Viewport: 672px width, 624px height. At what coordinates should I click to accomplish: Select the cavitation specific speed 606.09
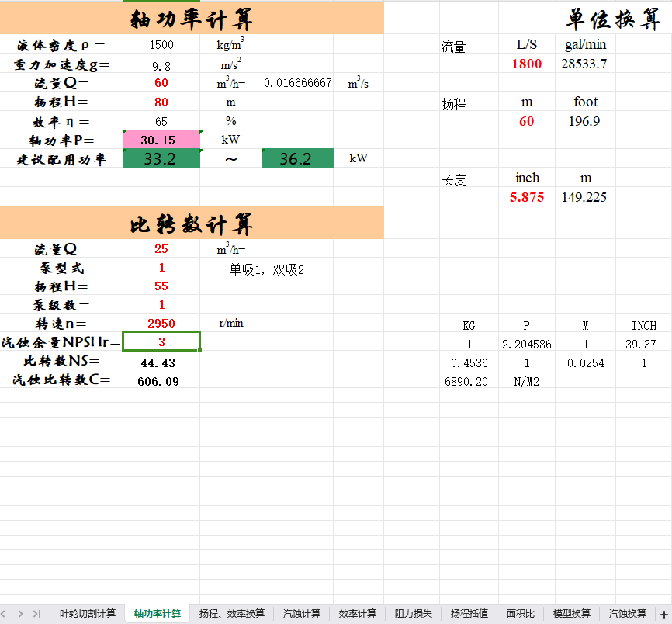[x=161, y=380]
